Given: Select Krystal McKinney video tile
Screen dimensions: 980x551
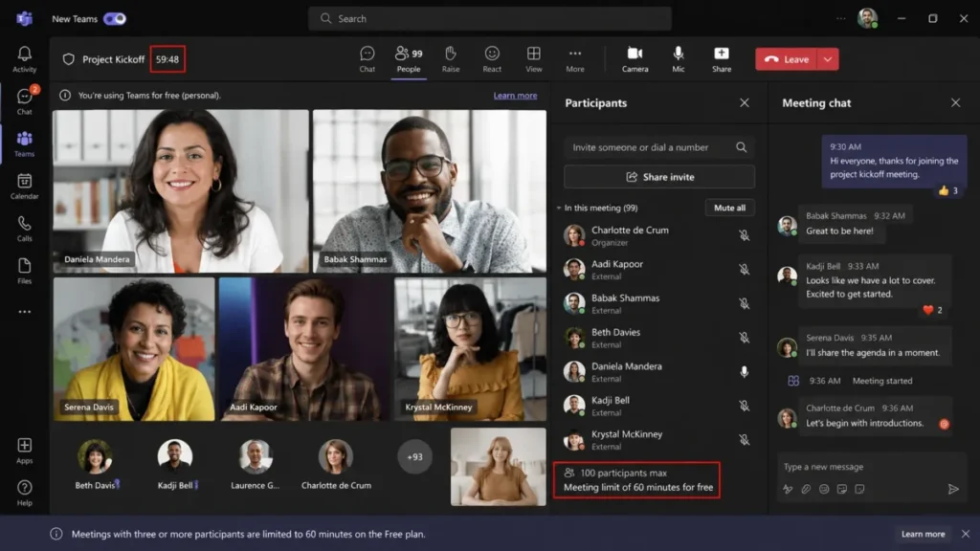Looking at the screenshot, I should pos(470,349).
